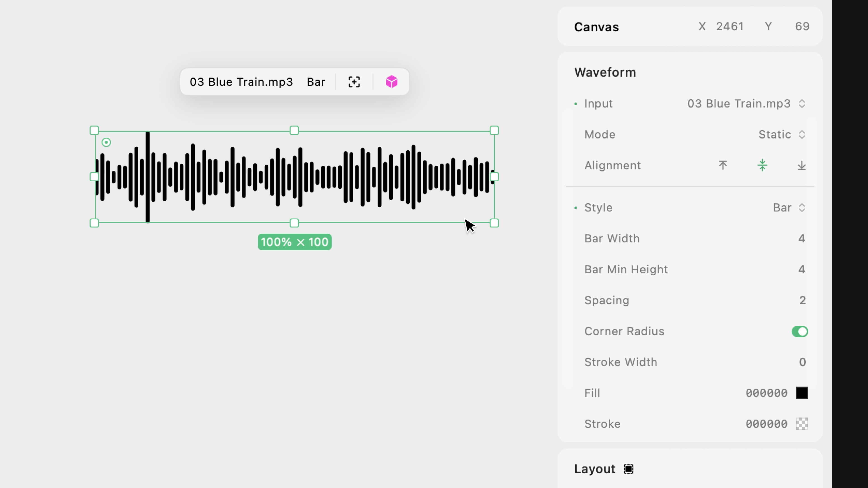Click the focus frame icon in floating toolbar
Image resolution: width=868 pixels, height=488 pixels.
[354, 82]
